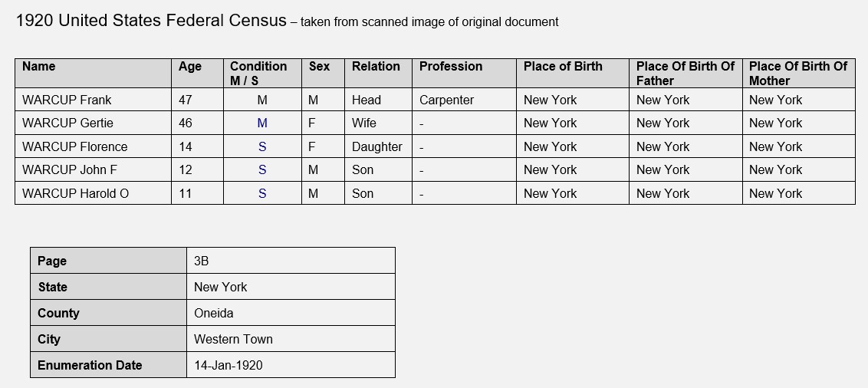Click the Enumeration Date label cell
868x388 pixels.
109,365
